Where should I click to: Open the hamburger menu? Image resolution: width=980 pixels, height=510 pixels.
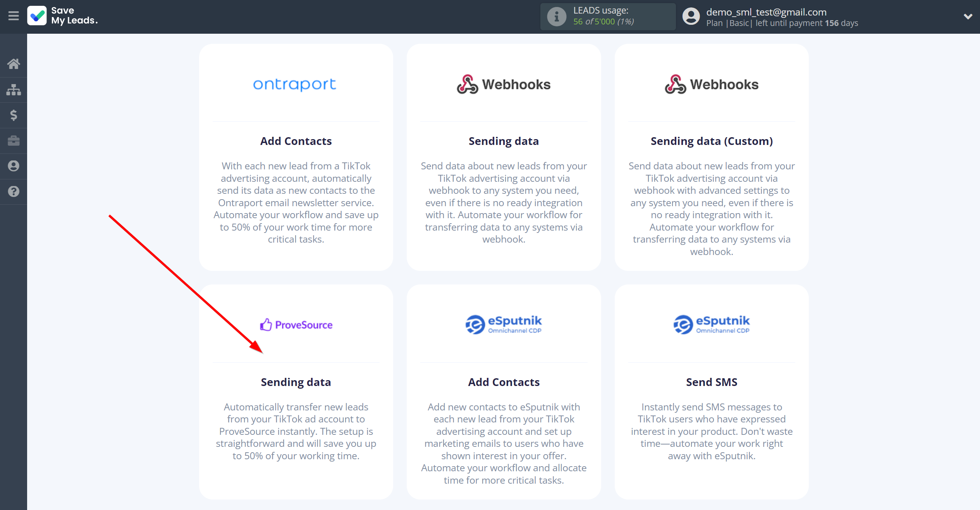click(14, 16)
